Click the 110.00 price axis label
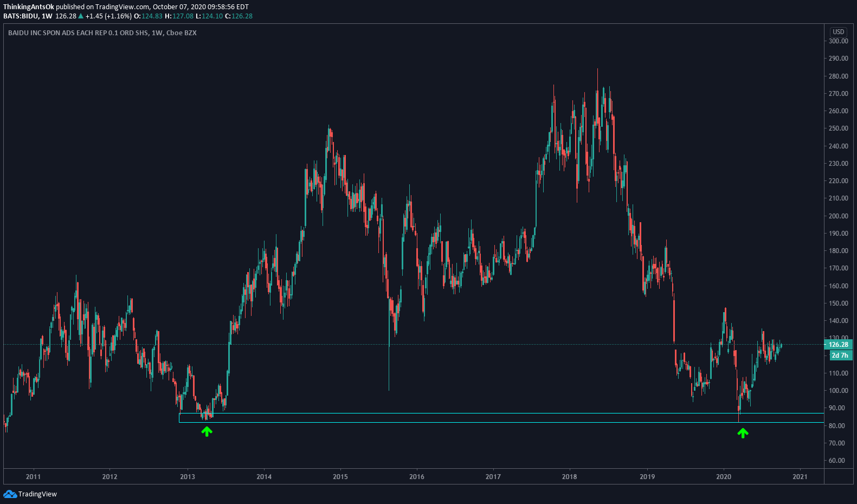Image resolution: width=857 pixels, height=504 pixels. pyautogui.click(x=839, y=373)
